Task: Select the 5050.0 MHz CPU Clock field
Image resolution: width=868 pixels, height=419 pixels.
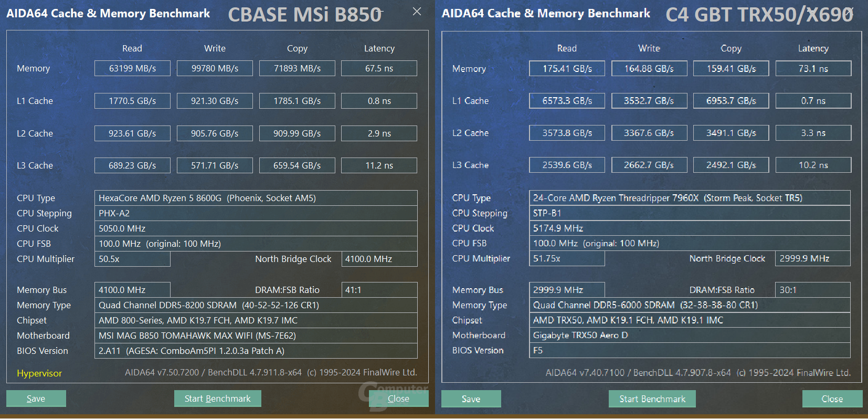Action: point(256,228)
